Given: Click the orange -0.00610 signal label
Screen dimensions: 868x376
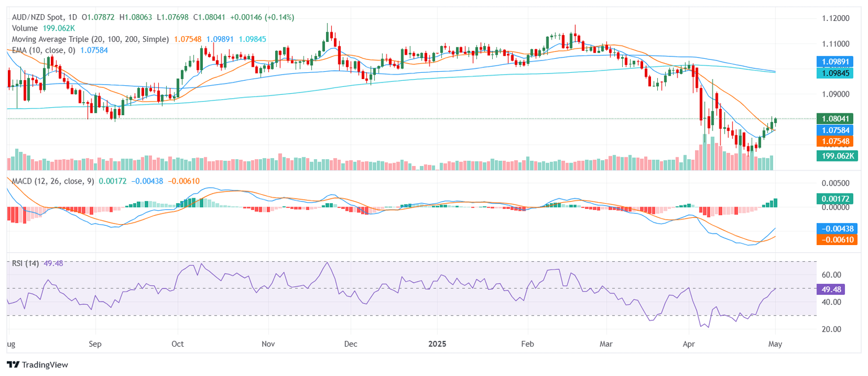Looking at the screenshot, I should (x=837, y=240).
